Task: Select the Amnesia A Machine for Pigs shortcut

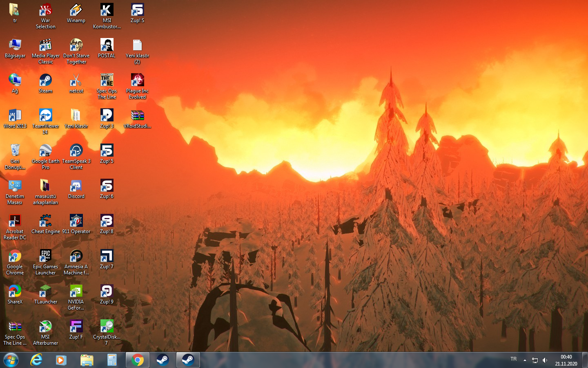Action: pyautogui.click(x=76, y=263)
